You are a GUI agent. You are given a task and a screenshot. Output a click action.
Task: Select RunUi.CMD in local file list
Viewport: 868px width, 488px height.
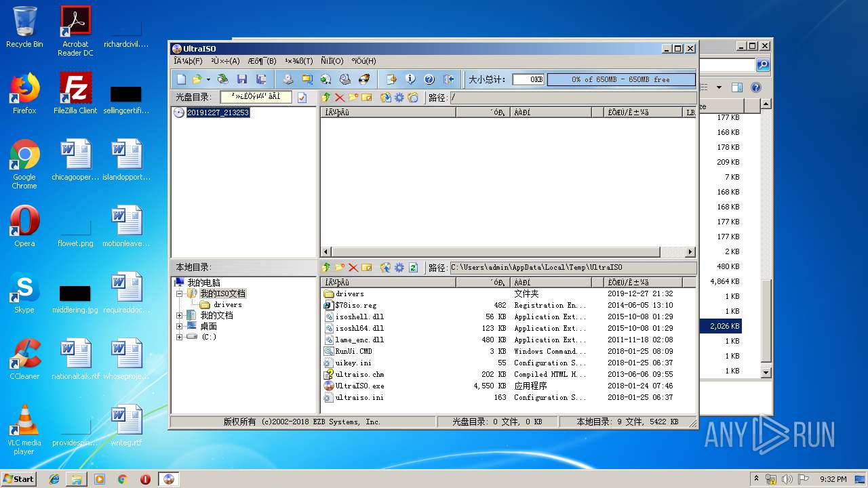(353, 351)
